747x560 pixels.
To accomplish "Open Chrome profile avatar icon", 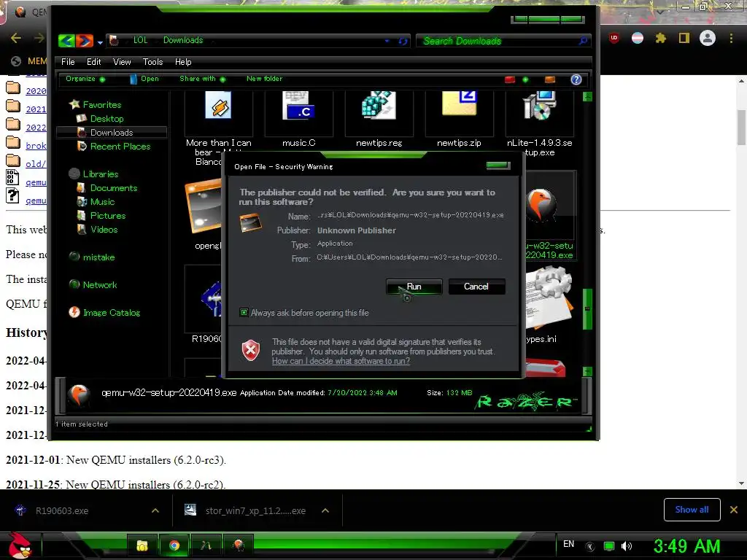I will [x=708, y=38].
